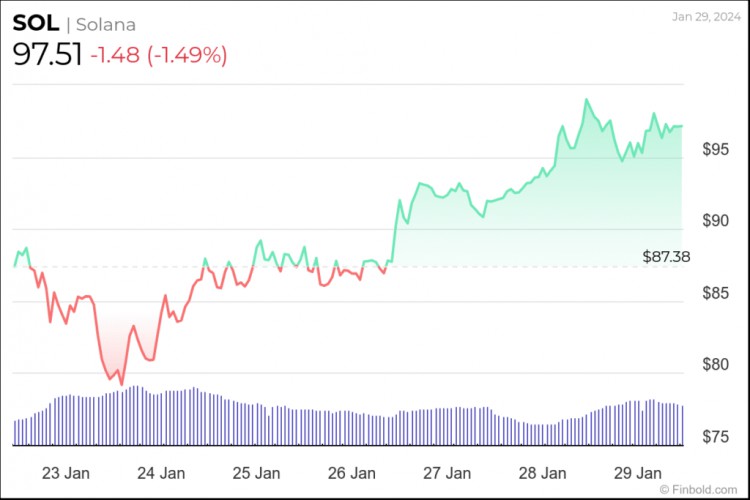Select the 23 Jan date marker
Screen dimensions: 750x500
click(66, 473)
